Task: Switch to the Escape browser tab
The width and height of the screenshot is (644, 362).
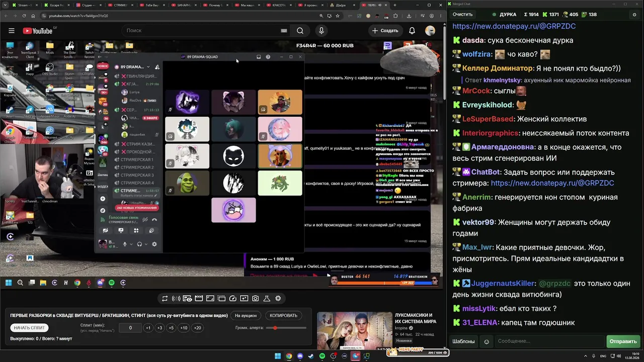Action: point(56,5)
